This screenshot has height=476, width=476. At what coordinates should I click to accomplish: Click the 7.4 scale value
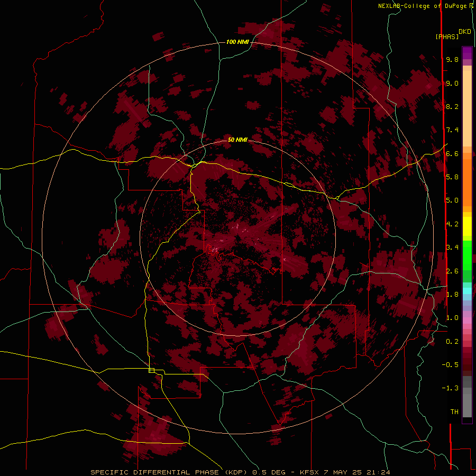tap(452, 130)
